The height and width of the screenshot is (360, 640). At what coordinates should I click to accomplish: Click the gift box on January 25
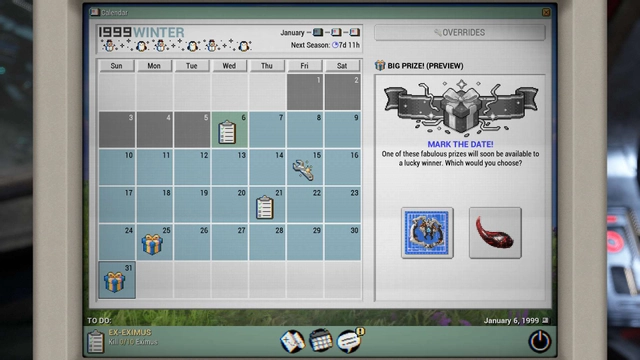coord(152,244)
